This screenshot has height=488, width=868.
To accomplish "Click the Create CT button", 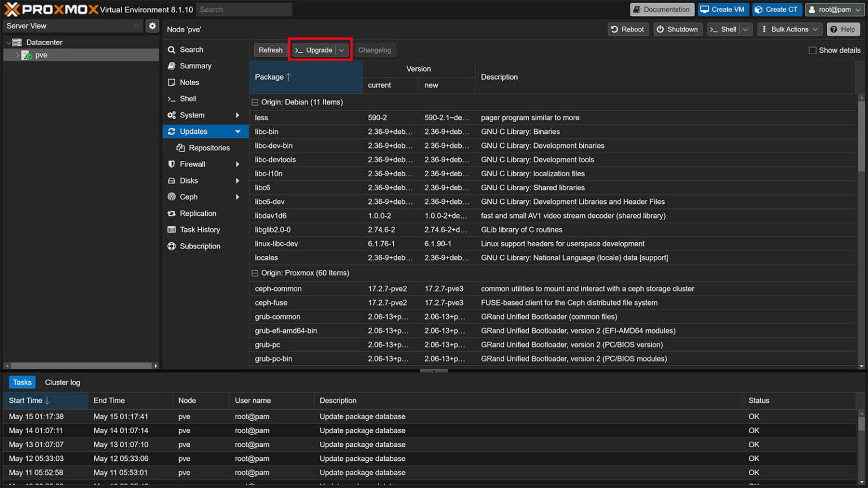I will tap(777, 9).
